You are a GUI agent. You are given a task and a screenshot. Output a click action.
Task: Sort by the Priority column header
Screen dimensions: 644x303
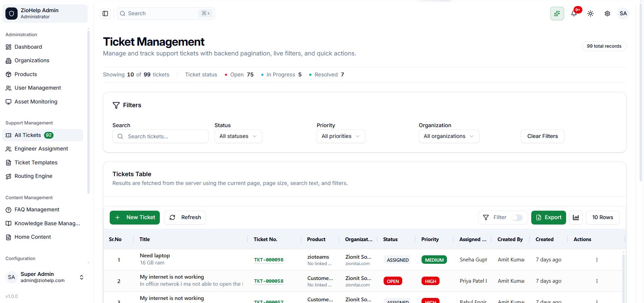point(430,239)
